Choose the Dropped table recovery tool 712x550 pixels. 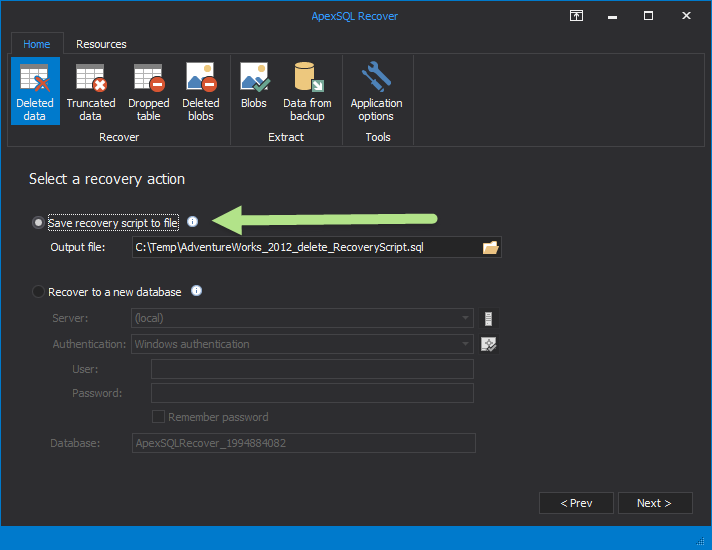coord(148,91)
